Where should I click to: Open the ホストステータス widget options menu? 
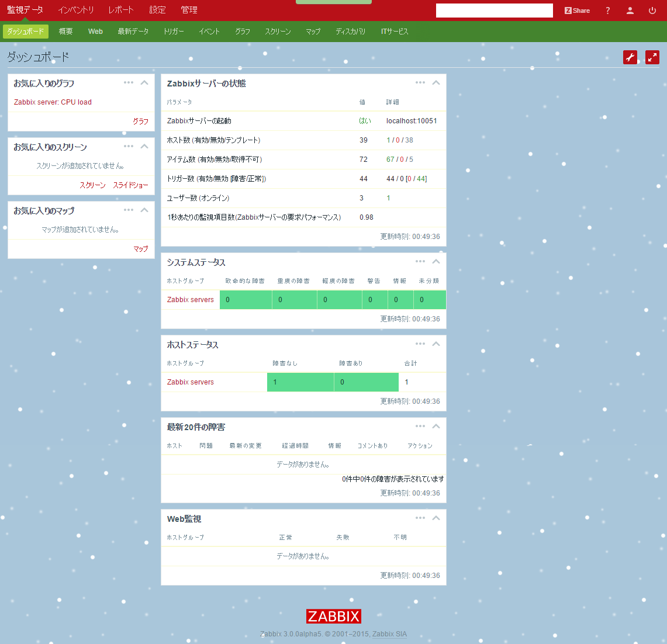coord(420,344)
